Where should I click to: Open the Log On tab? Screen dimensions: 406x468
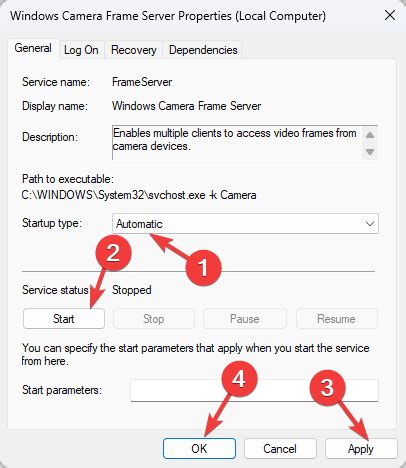[81, 50]
